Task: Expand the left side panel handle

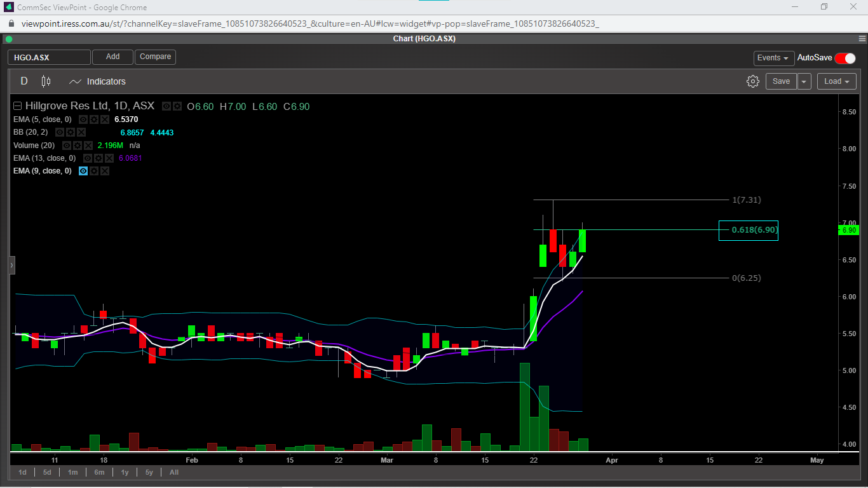Action: click(11, 266)
